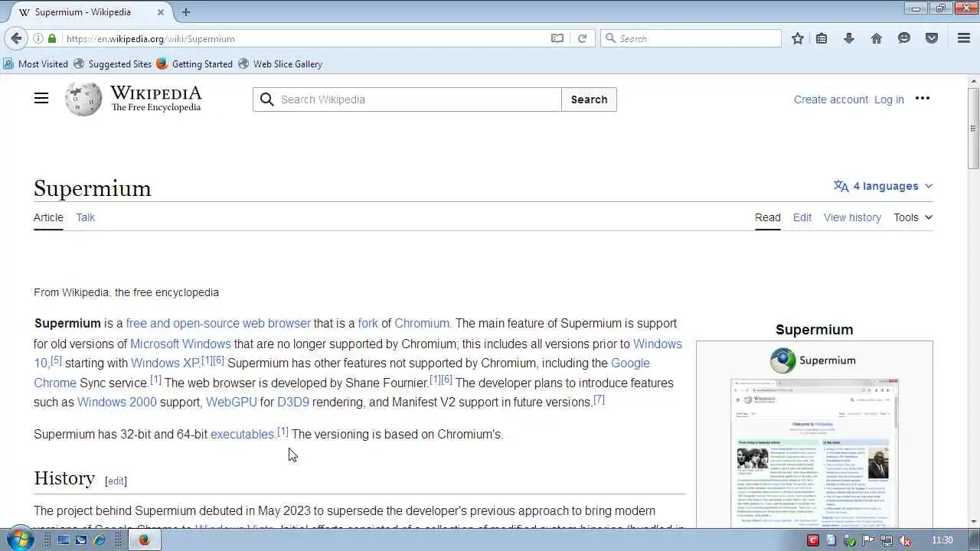Viewport: 980px width, 551px height.
Task: Open the network tray icon
Action: point(887,540)
